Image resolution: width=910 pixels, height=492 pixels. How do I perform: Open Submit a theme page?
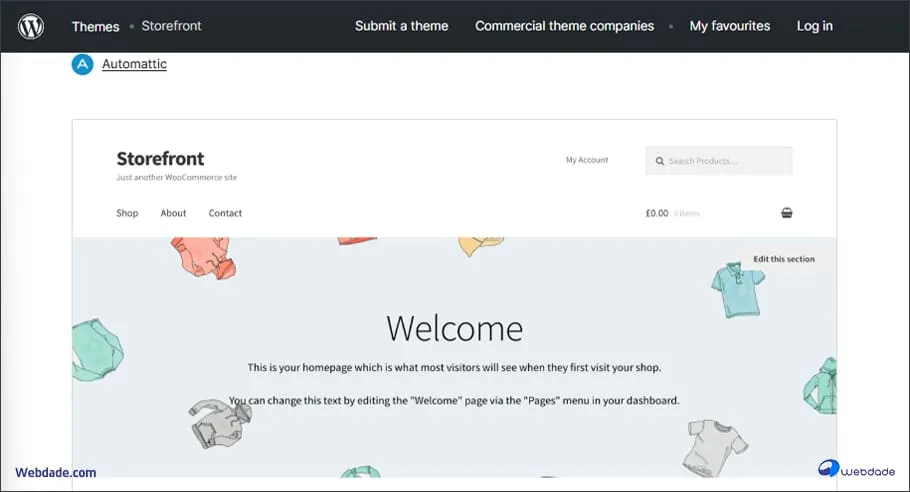(401, 26)
